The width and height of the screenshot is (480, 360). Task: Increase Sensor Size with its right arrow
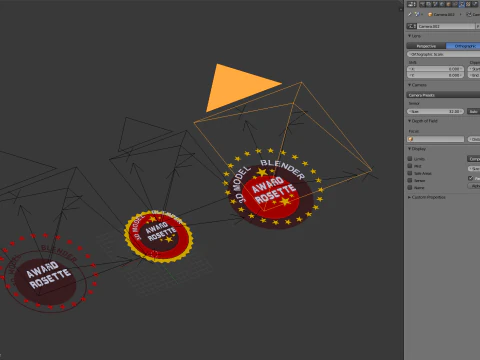click(x=461, y=111)
